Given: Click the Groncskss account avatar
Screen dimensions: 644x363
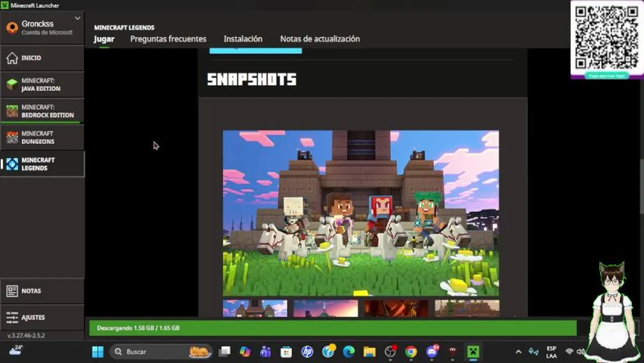Looking at the screenshot, I should (12, 28).
